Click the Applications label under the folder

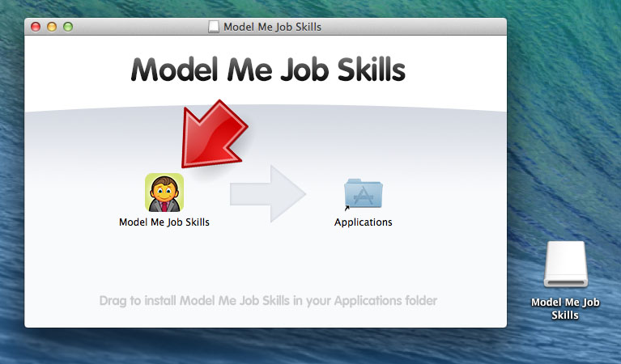pos(364,222)
